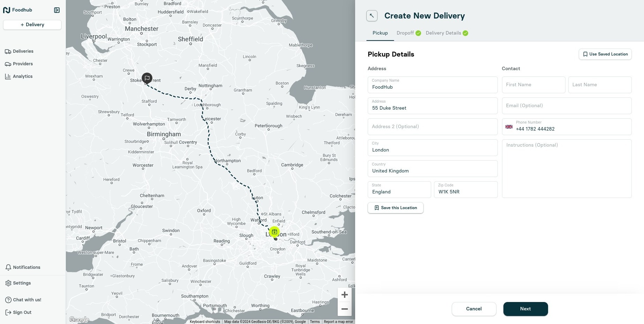Open the UK flag country code selector
The width and height of the screenshot is (644, 324).
[509, 127]
